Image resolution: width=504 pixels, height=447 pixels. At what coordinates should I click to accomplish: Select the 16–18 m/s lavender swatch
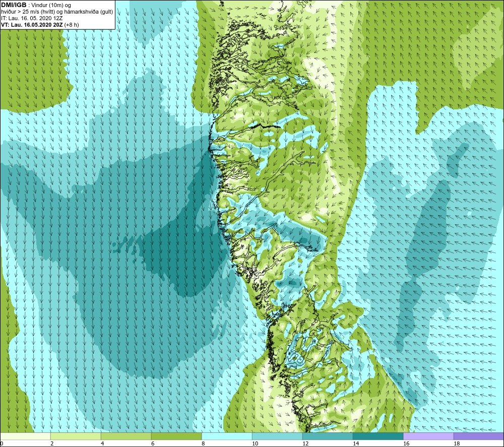pyautogui.click(x=428, y=436)
